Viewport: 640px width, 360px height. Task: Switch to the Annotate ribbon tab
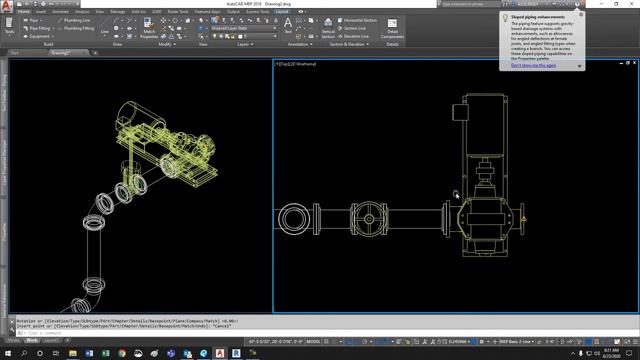pyautogui.click(x=60, y=11)
